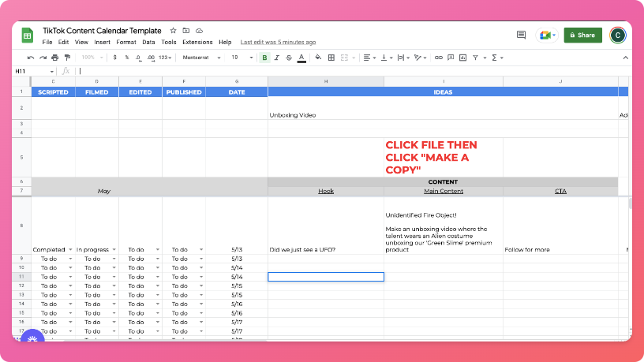Screen dimensions: 644x362
Task: Open the fill color bucket
Action: pyautogui.click(x=318, y=58)
